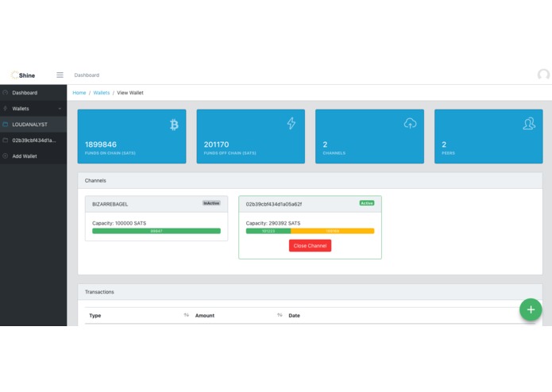The width and height of the screenshot is (552, 392).
Task: Sort transactions by Amount column arrows
Action: point(280,315)
